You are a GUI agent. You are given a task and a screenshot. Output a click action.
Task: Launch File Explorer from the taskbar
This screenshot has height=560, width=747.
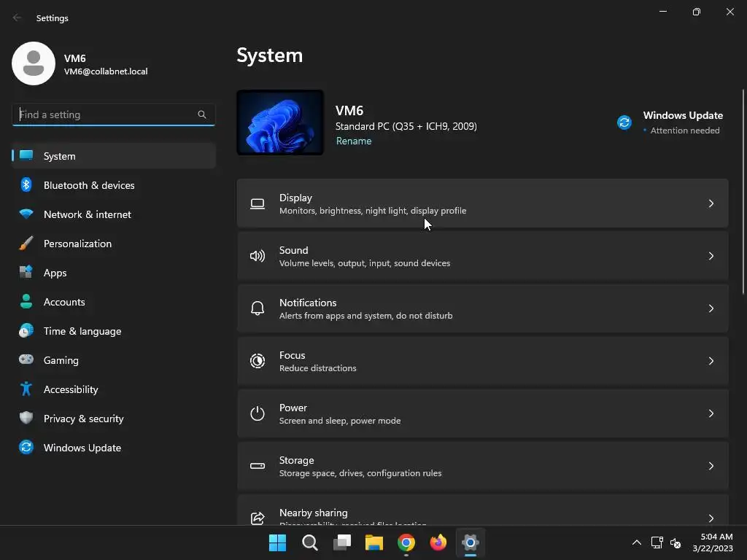point(374,542)
